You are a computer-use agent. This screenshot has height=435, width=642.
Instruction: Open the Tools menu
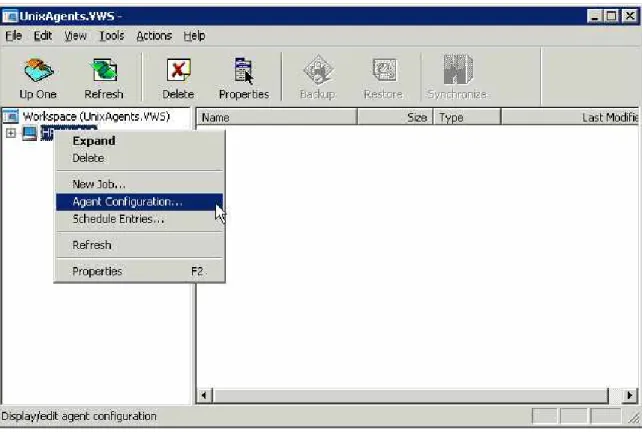click(111, 36)
